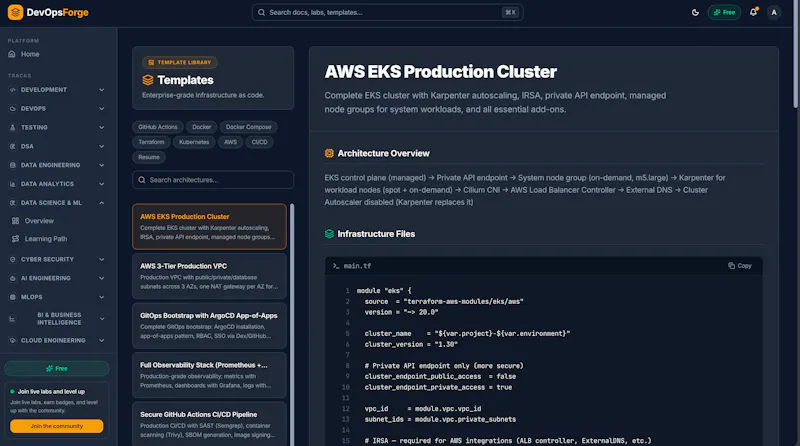Expand the DSA track chevron
The height and width of the screenshot is (446, 800).
pos(102,146)
